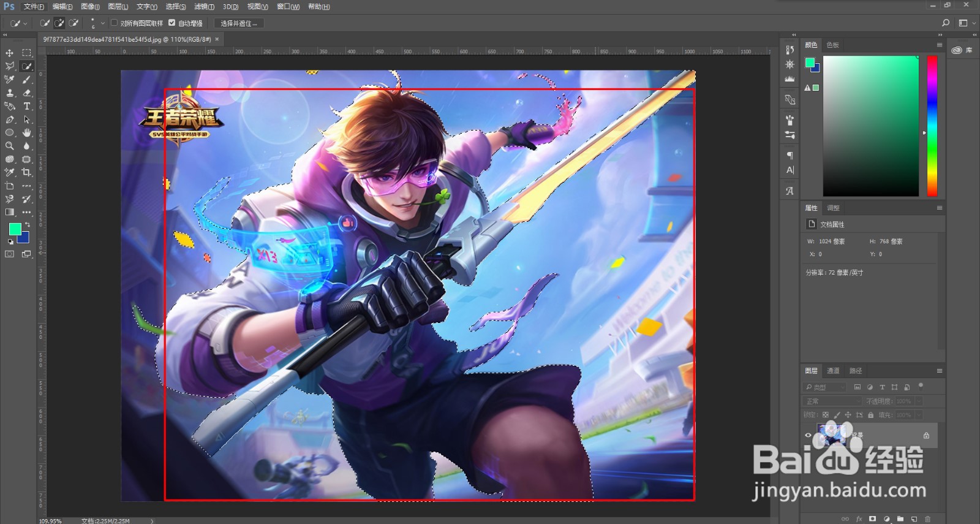The height and width of the screenshot is (524, 980).
Task: Open the Creative Cloud Libraries panel
Action: (962, 50)
